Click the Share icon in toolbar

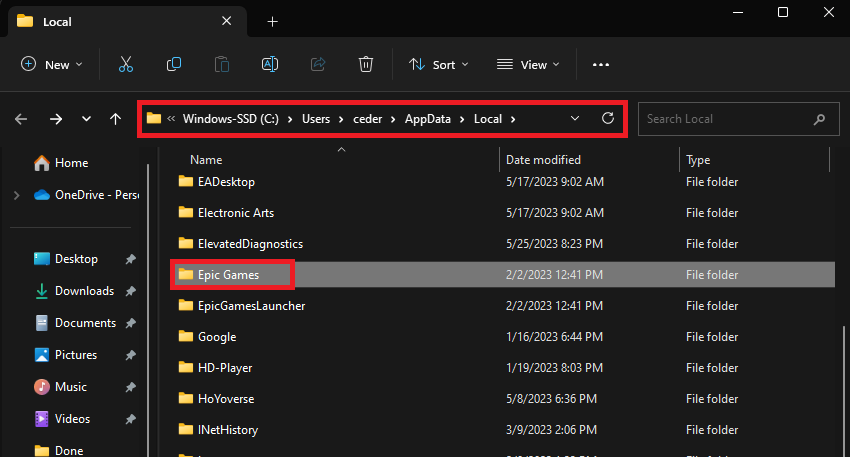click(318, 65)
